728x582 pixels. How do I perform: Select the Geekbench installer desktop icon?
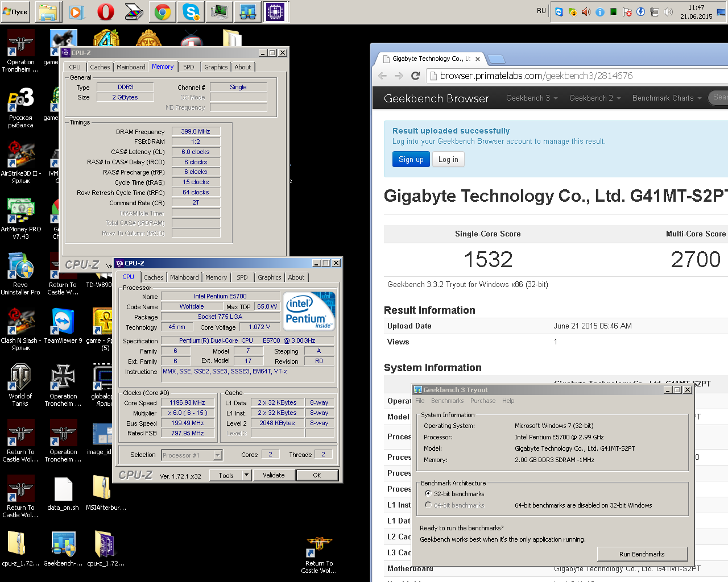[63, 549]
